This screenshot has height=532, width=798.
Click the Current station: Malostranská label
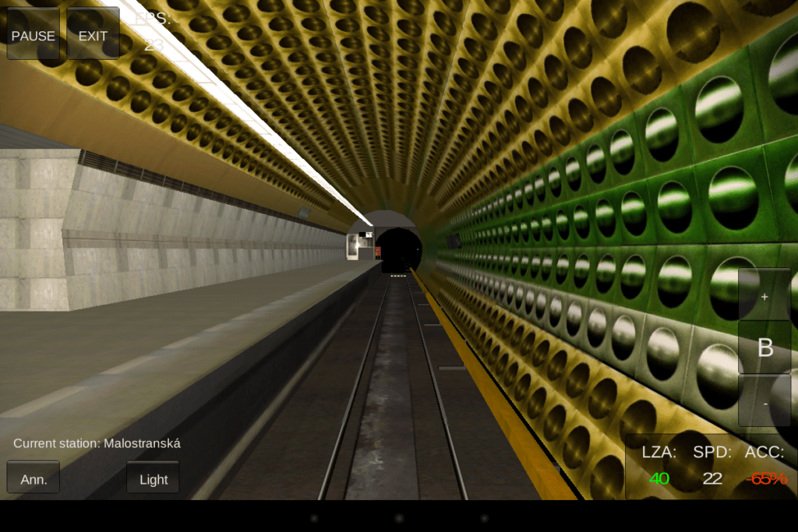click(x=97, y=443)
